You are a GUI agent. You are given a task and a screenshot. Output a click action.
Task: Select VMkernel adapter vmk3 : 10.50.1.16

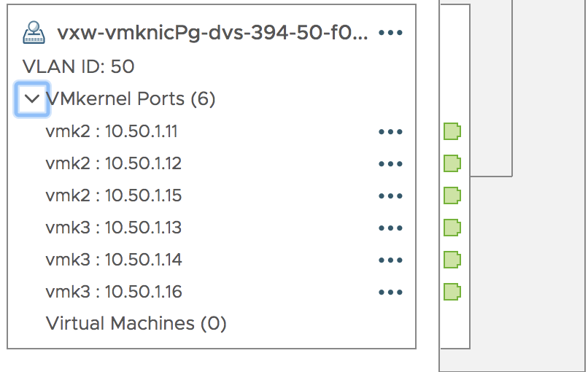pyautogui.click(x=114, y=292)
